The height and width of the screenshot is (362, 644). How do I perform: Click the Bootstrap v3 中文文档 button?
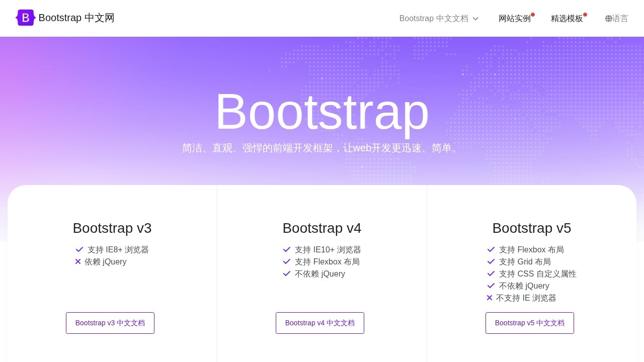(110, 323)
